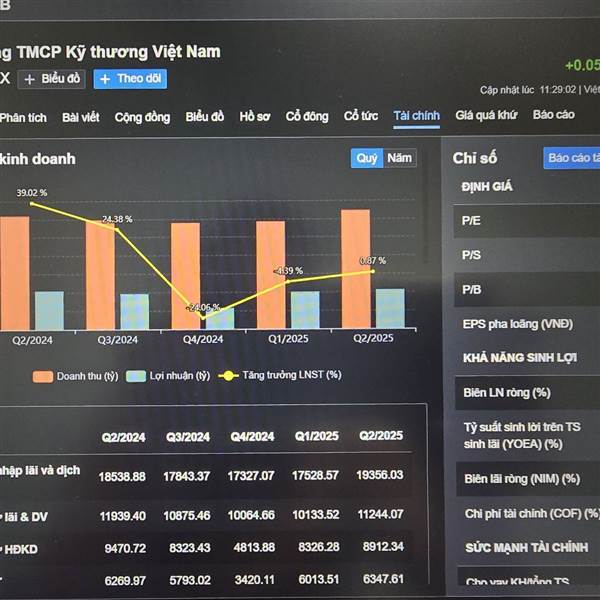Open the Cổ đông tab

click(307, 116)
